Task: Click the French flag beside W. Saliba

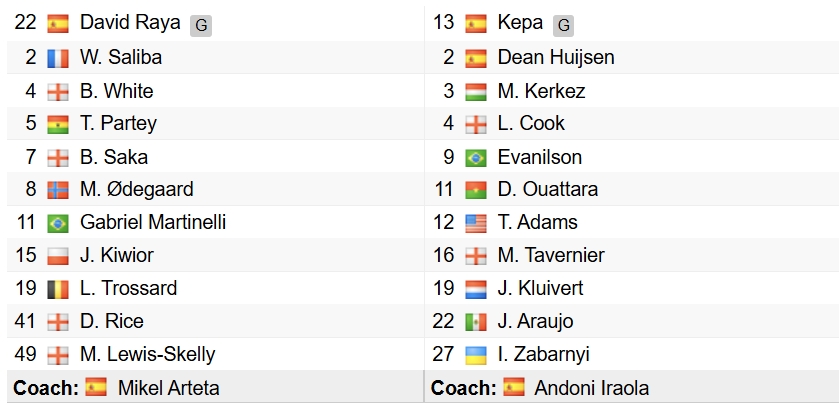Action: point(58,58)
